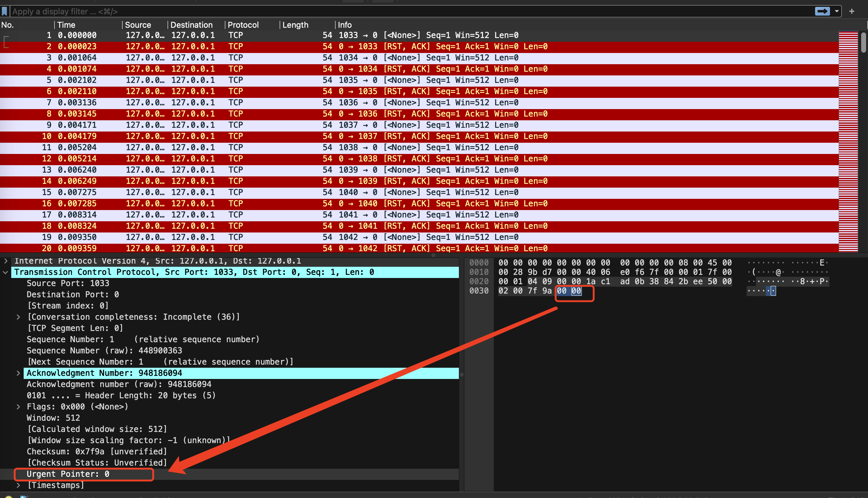Viewport: 868px width, 498px height.
Task: Select packet 20 at time 0.009359
Action: click(419, 248)
